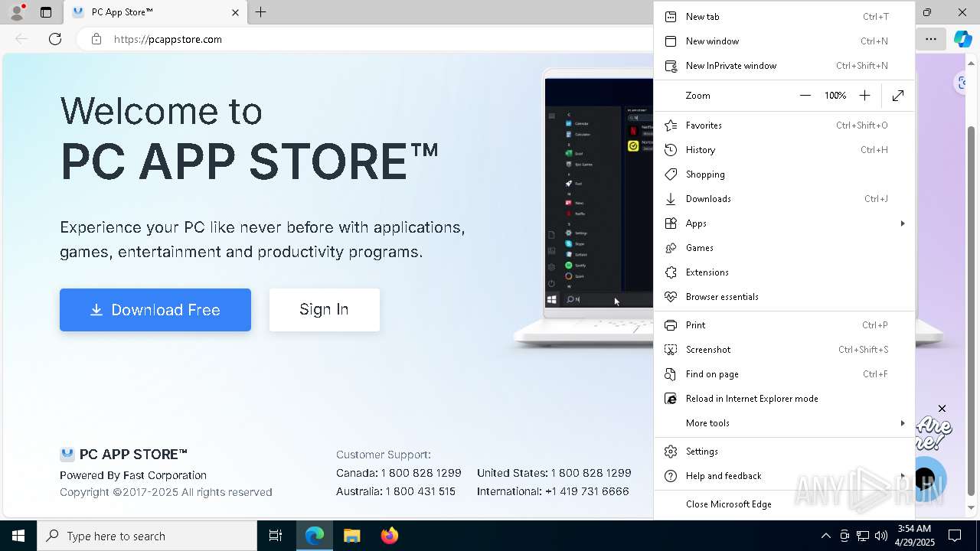Select Browser essentials
The image size is (980, 551).
point(784,297)
